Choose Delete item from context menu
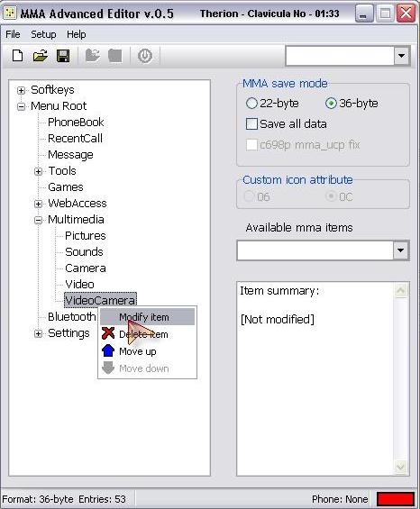 147,334
